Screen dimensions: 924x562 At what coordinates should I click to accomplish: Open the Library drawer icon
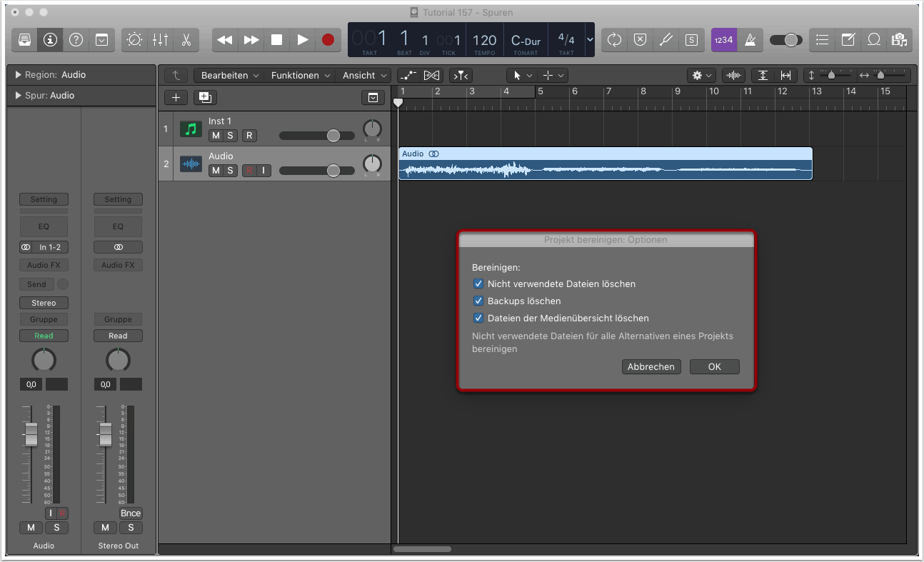(x=24, y=40)
